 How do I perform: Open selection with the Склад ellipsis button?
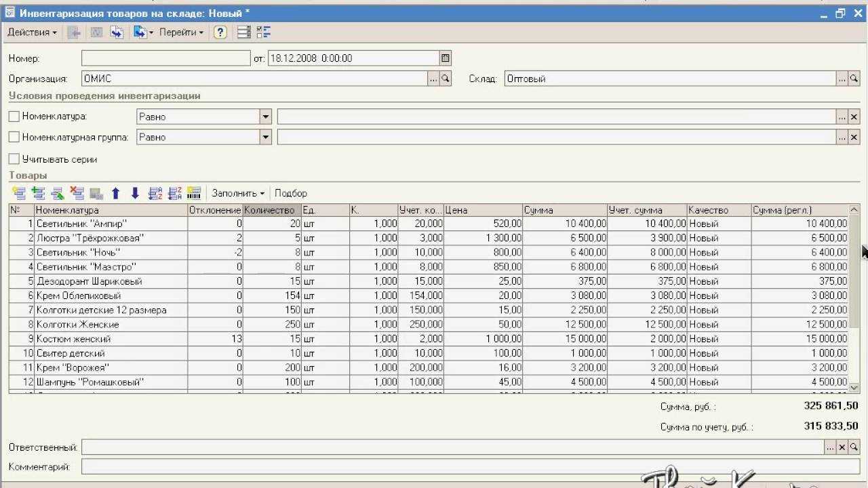(x=842, y=79)
